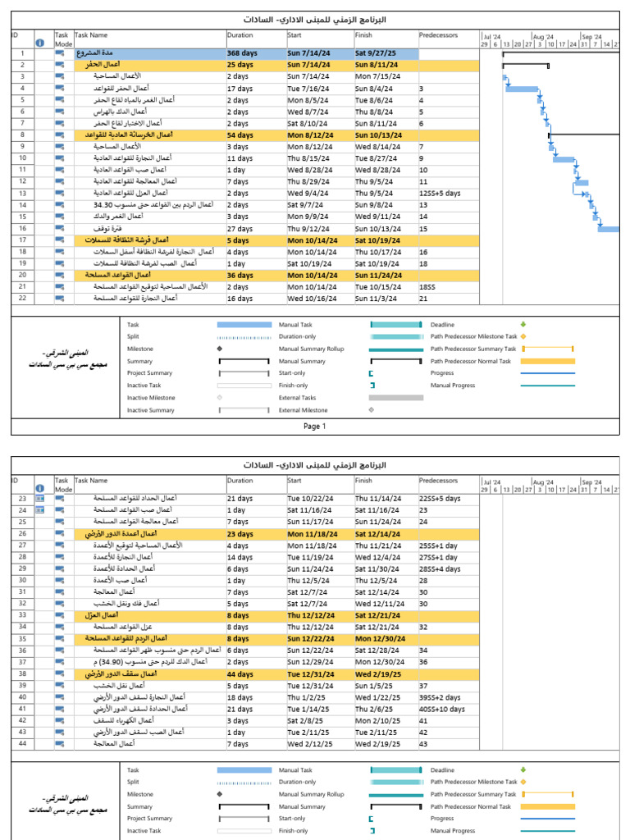Click the Gantt bar for task 10 (11 days)

coord(564,159)
